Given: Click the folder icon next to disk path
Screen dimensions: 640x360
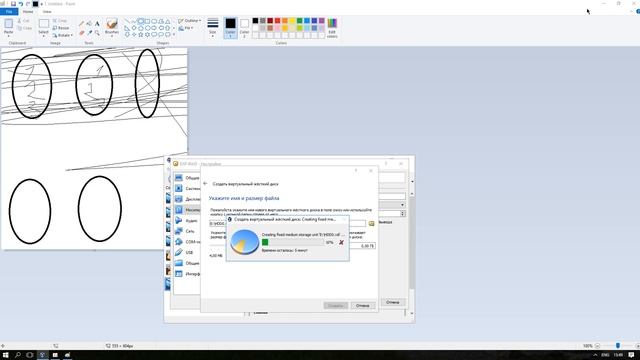Looking at the screenshot, I should 371,223.
